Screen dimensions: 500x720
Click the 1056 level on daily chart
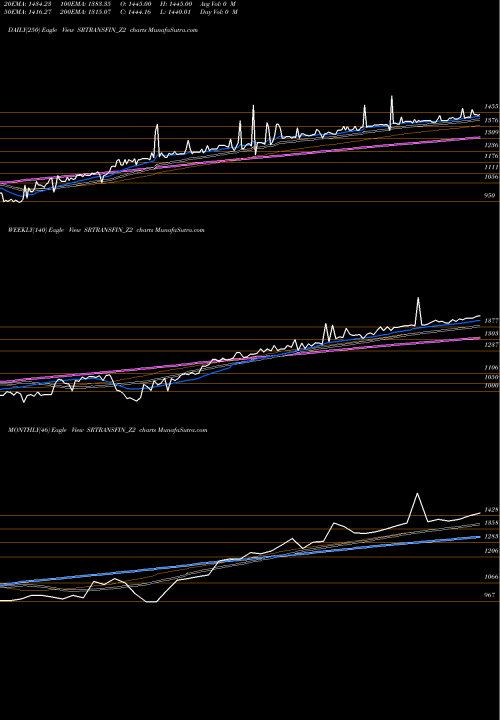point(492,177)
